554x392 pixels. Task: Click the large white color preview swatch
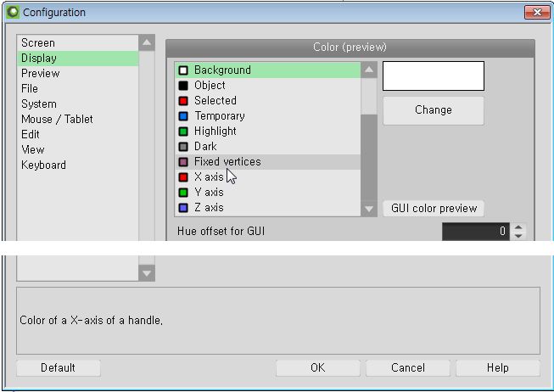pos(434,76)
